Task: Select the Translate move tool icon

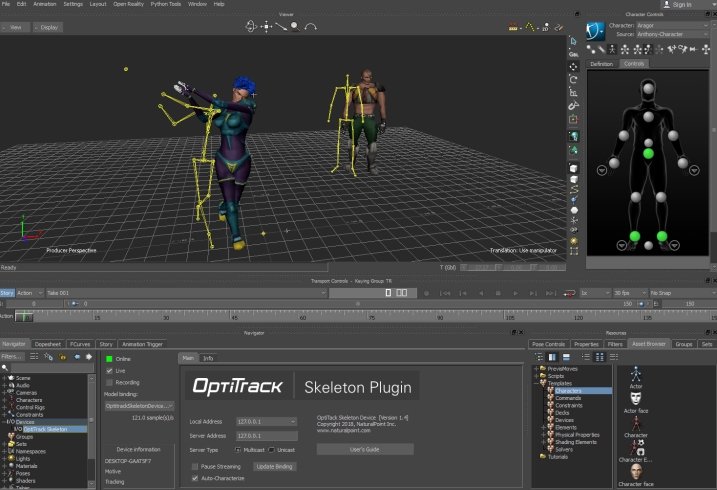Action: tap(574, 66)
